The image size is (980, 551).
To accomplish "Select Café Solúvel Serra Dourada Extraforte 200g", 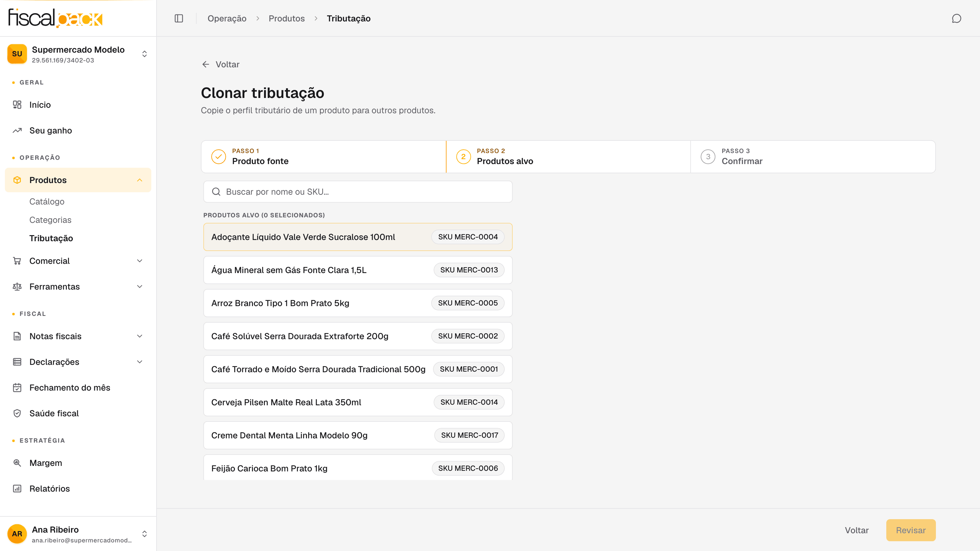I will click(x=358, y=336).
